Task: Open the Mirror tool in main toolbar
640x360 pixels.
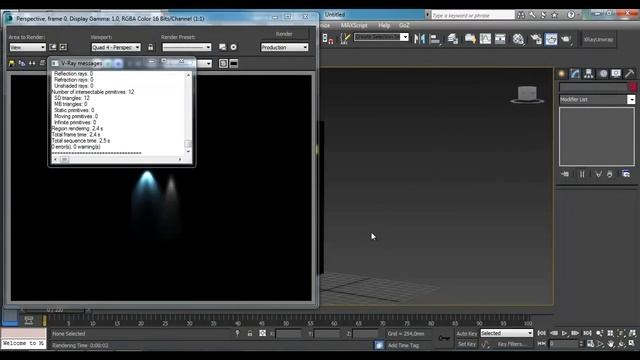Action: click(x=419, y=39)
